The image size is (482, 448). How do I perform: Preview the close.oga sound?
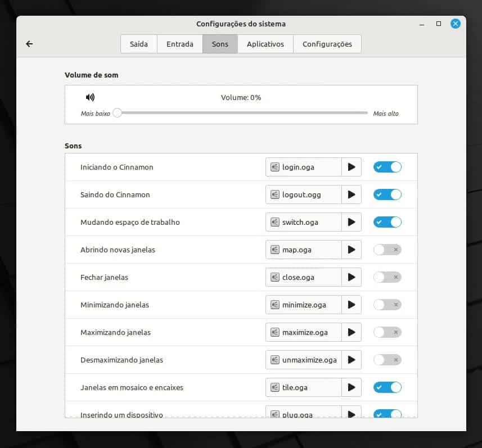pos(352,277)
